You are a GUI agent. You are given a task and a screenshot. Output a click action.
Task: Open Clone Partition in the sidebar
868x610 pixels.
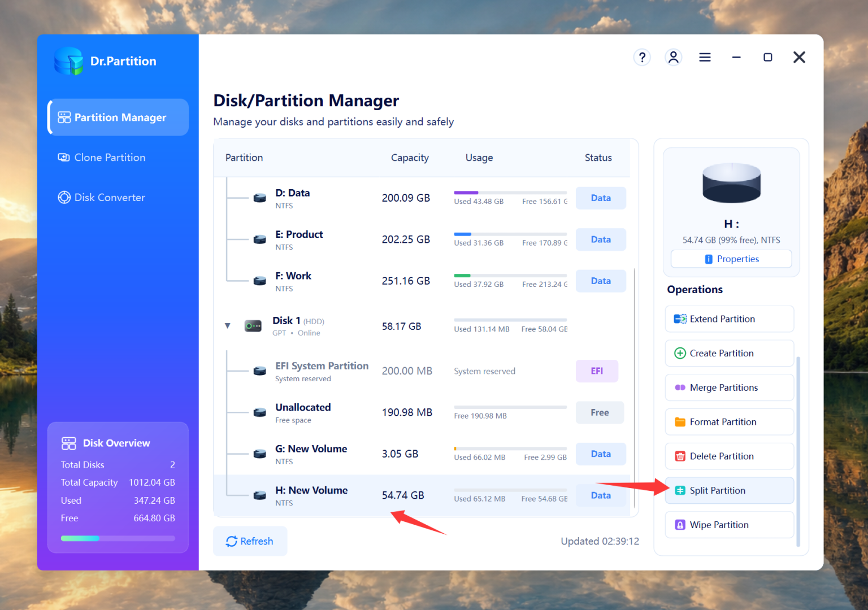click(x=102, y=158)
